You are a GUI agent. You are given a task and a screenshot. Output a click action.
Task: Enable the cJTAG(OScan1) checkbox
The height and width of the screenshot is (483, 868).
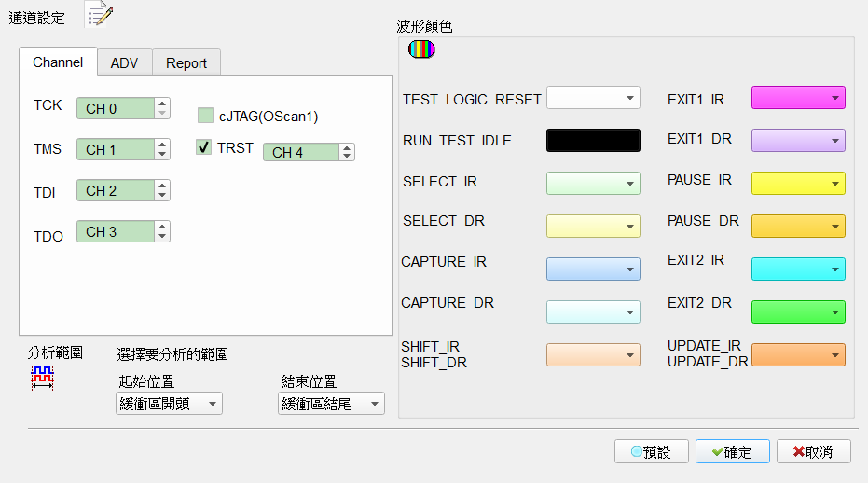click(205, 116)
